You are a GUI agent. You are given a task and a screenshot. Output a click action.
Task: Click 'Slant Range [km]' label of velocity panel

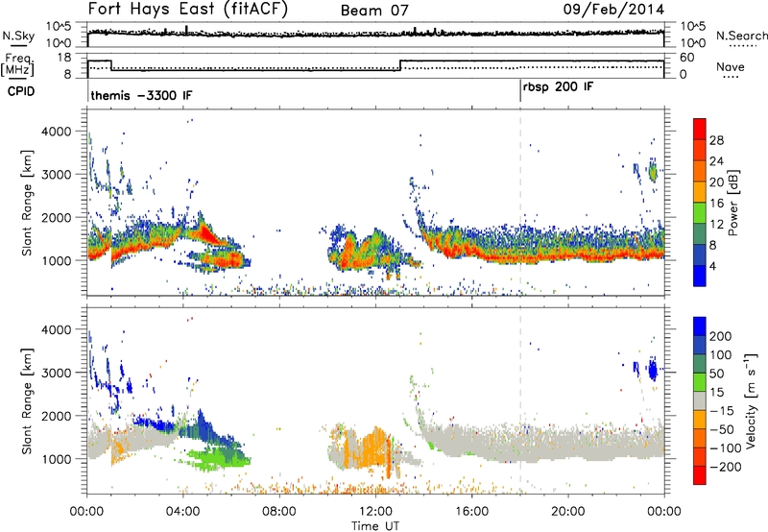[27, 400]
